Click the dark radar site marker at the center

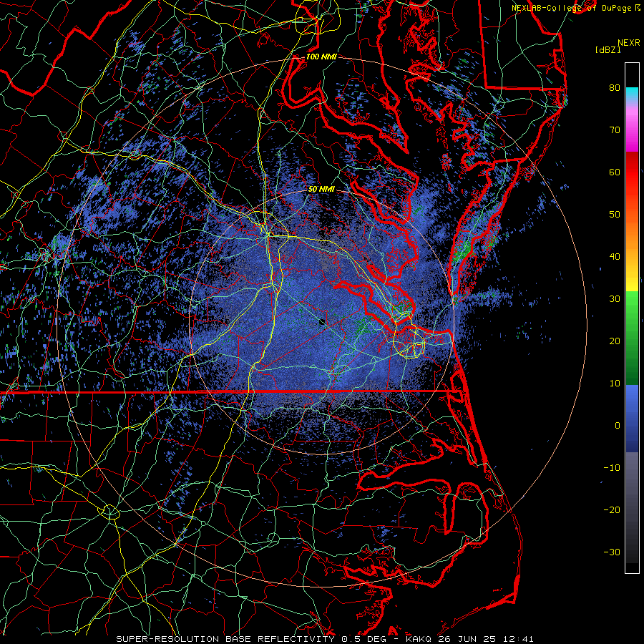[323, 322]
